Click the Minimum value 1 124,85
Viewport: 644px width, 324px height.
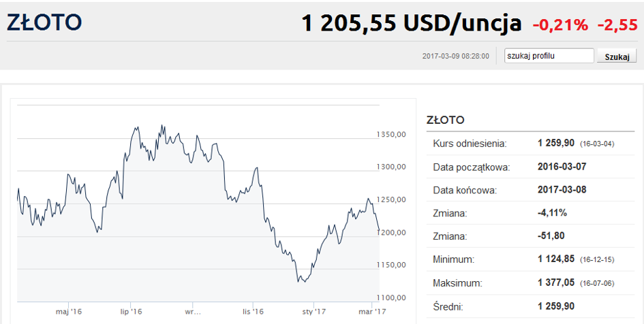point(556,259)
